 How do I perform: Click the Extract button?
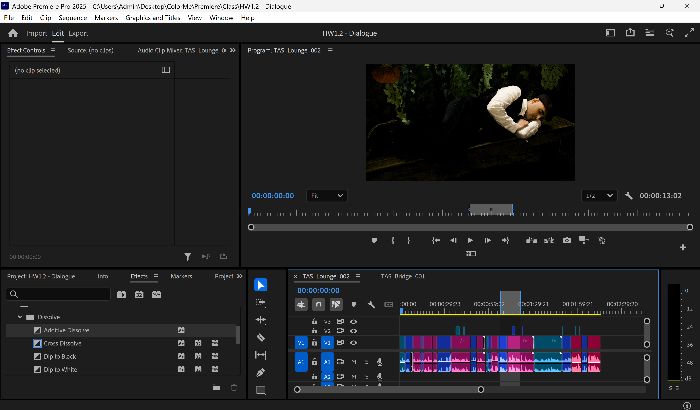click(549, 240)
